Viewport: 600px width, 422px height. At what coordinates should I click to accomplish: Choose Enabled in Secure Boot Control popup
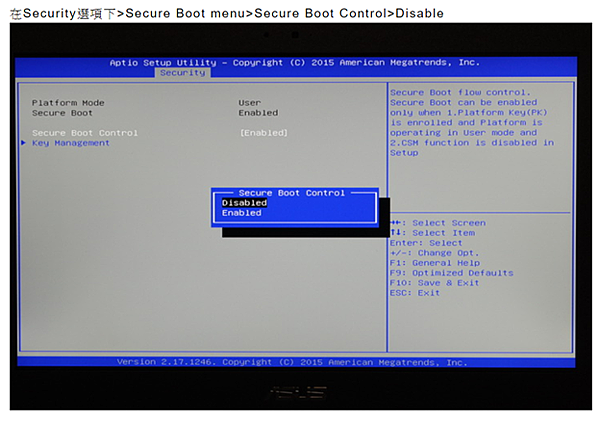(241, 213)
